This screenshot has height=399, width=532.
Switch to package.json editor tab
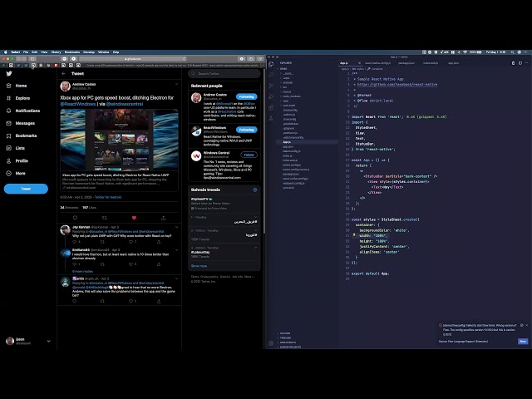[x=406, y=63]
